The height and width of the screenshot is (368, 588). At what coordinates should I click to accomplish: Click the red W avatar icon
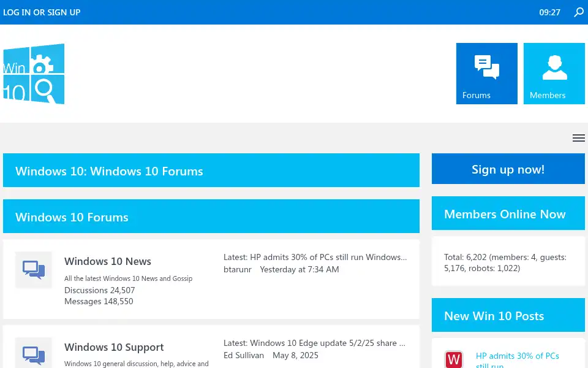[454, 359]
